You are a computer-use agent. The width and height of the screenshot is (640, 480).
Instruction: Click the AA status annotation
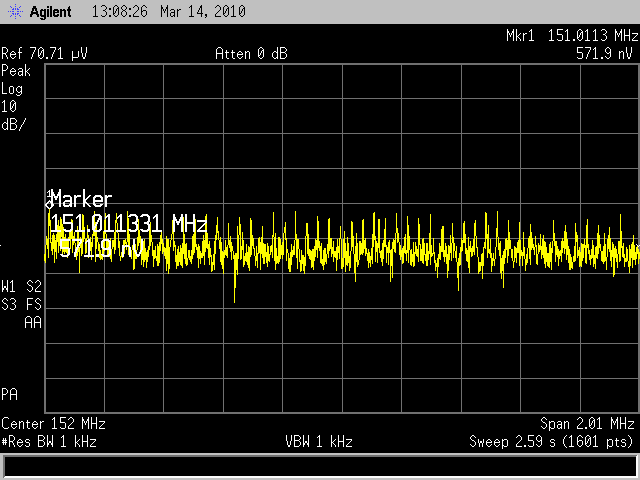click(32, 322)
